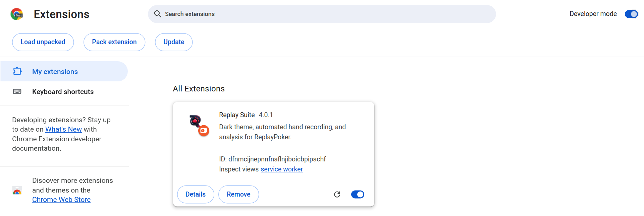Click Load unpacked button
The image size is (644, 216).
(x=43, y=42)
